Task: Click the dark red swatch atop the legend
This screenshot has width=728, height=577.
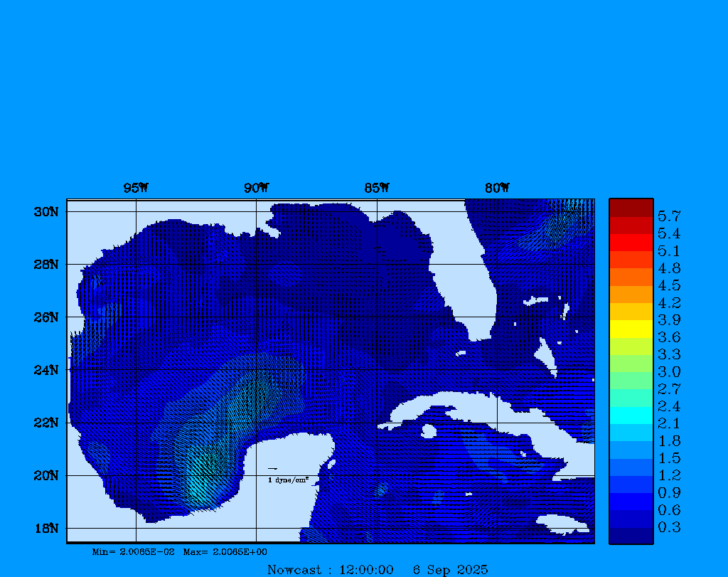Action: coord(631,208)
